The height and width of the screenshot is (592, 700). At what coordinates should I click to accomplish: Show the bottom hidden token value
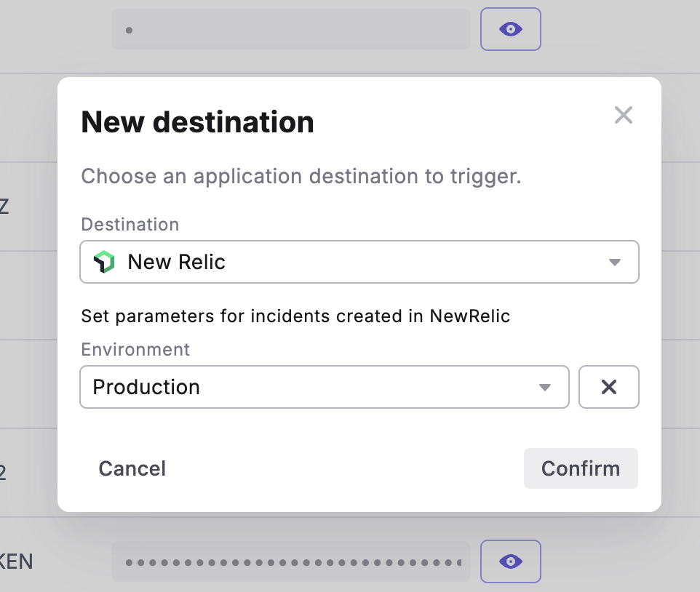click(510, 561)
